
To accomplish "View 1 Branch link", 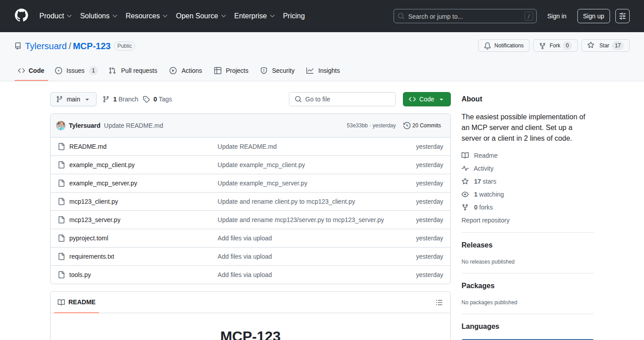I will 121,99.
